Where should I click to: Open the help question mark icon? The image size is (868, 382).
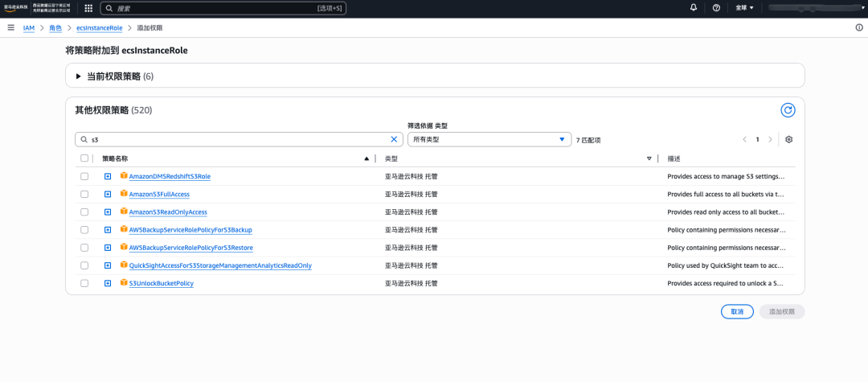click(716, 8)
